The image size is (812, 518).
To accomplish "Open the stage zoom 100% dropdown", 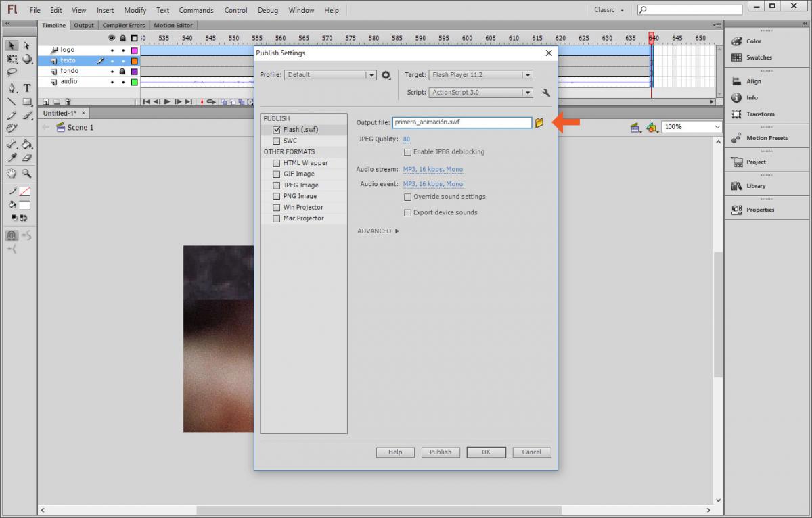I will [692, 126].
